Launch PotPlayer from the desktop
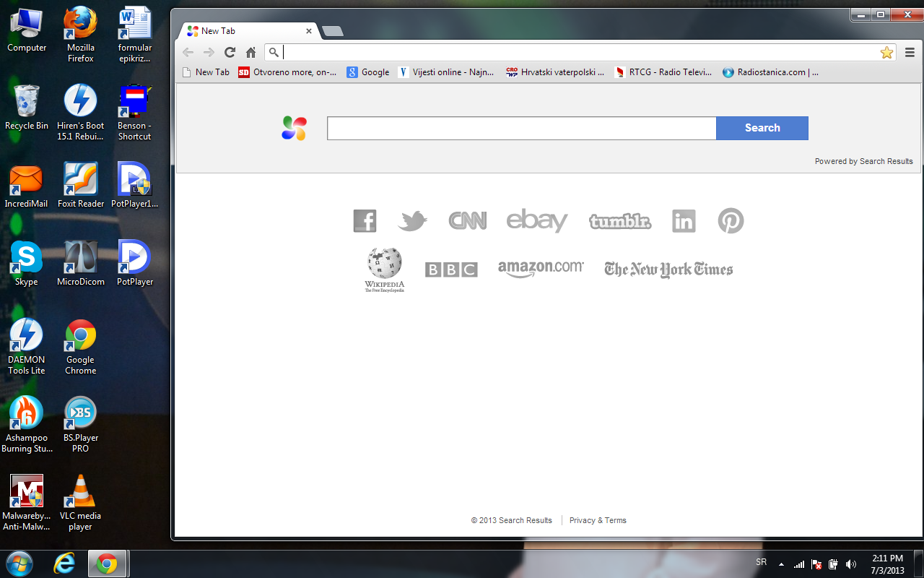This screenshot has width=924, height=578. [135, 264]
